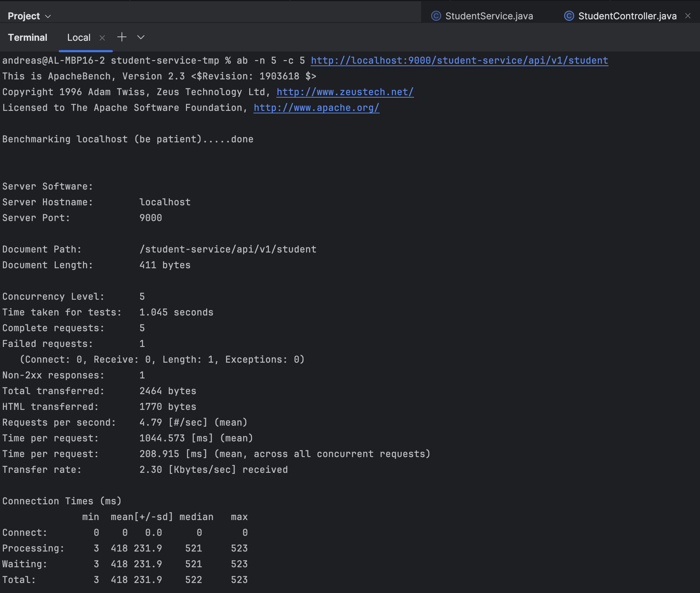Click the Terminal panel title
This screenshot has width=700, height=593.
pyautogui.click(x=28, y=38)
